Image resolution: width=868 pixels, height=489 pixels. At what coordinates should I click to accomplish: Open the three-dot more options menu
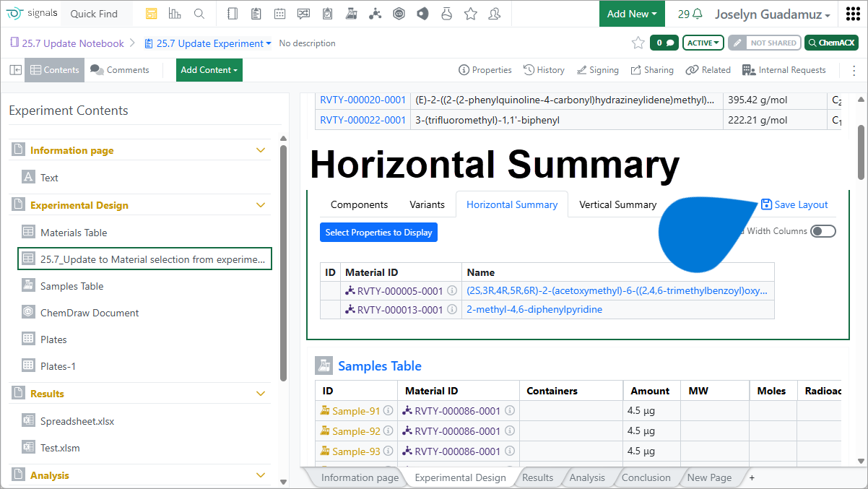pos(854,70)
